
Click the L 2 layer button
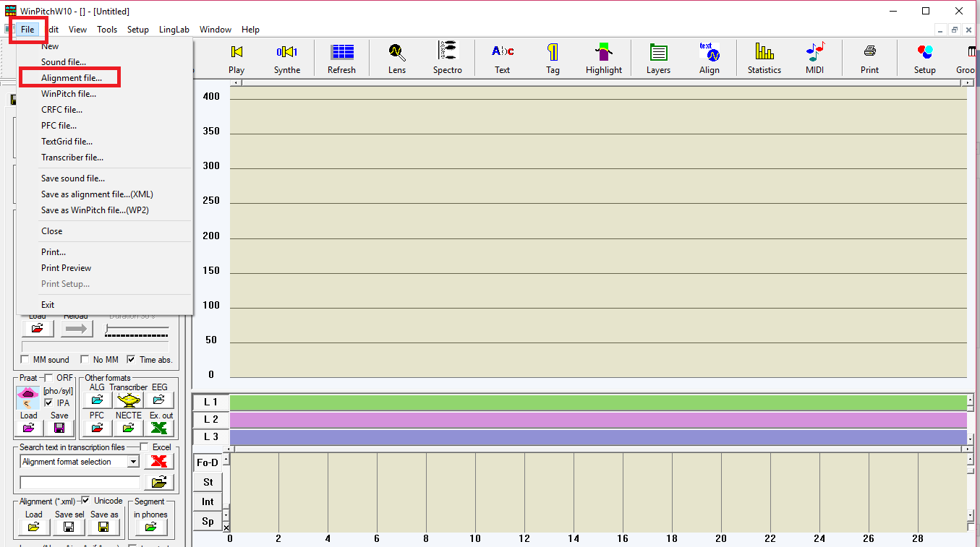[x=210, y=419]
